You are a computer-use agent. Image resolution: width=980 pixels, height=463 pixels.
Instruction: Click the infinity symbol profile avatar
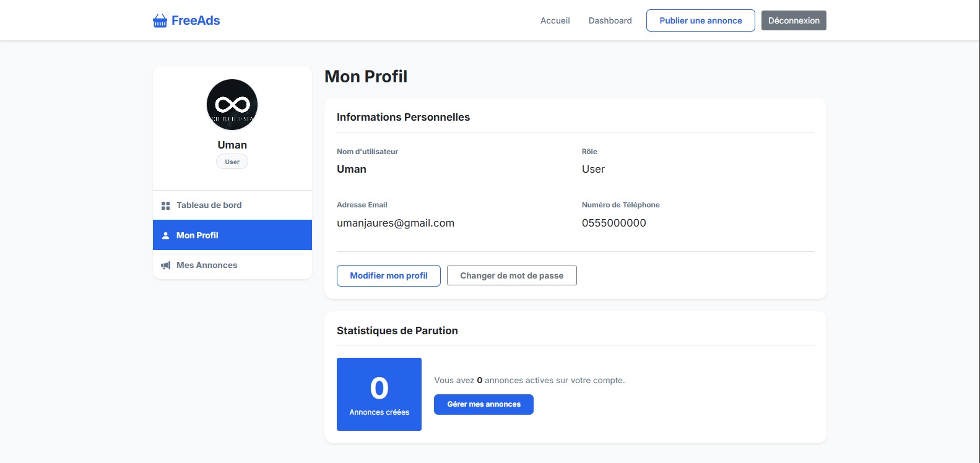coord(232,105)
